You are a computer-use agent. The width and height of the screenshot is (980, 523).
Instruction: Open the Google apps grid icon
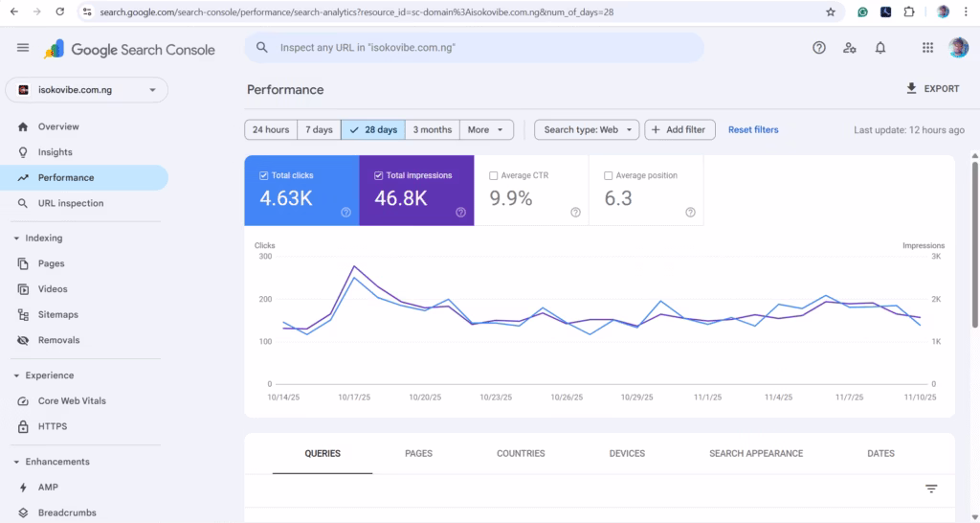927,48
